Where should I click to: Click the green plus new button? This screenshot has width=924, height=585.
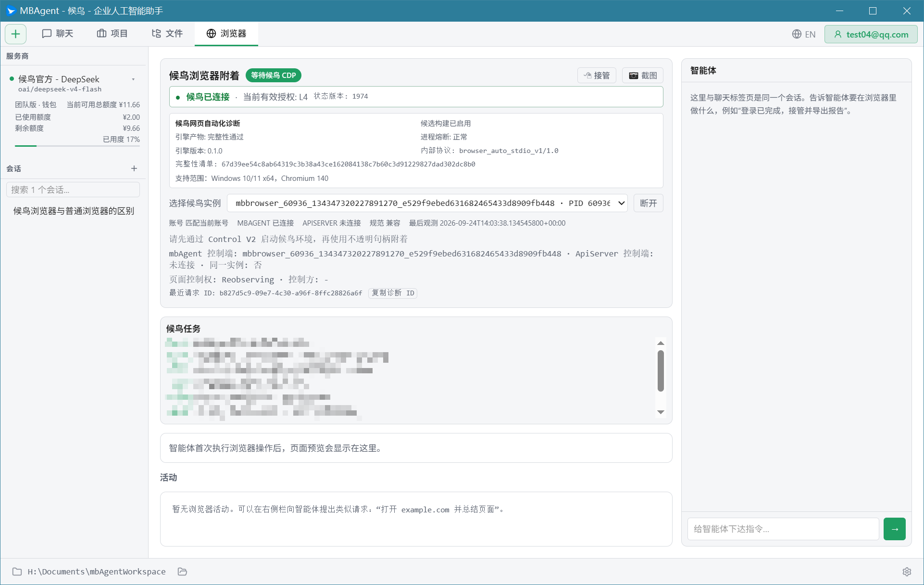pyautogui.click(x=15, y=34)
